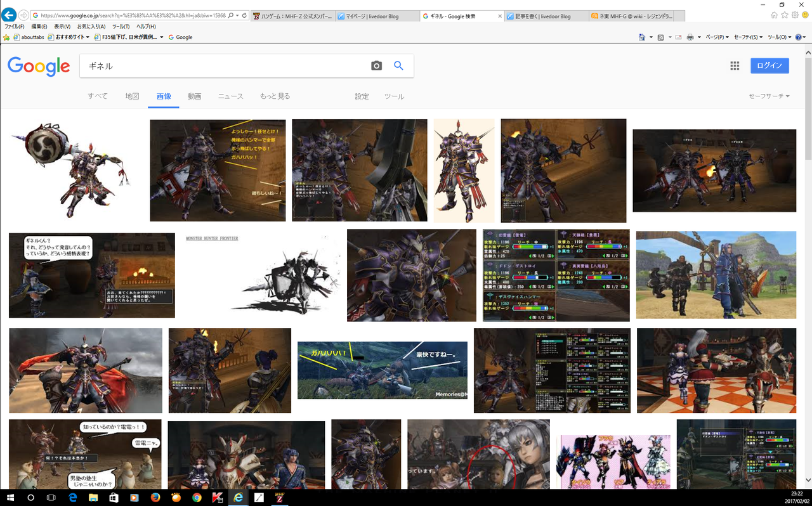Viewport: 812px width, 506px height.
Task: Open the お気に入り(A) menu
Action: (x=91, y=27)
